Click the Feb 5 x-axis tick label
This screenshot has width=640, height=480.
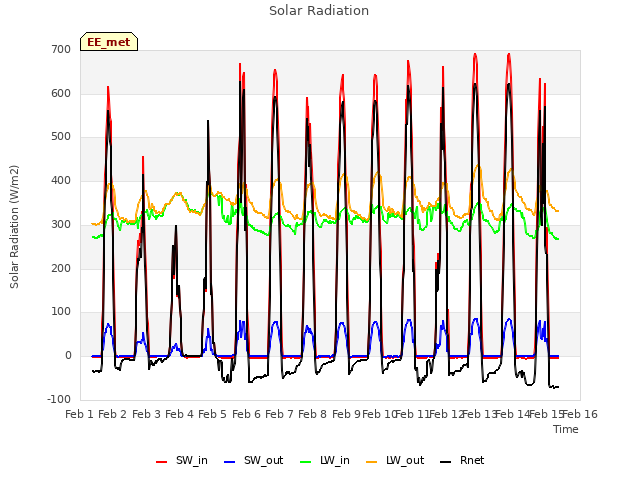coord(212,414)
